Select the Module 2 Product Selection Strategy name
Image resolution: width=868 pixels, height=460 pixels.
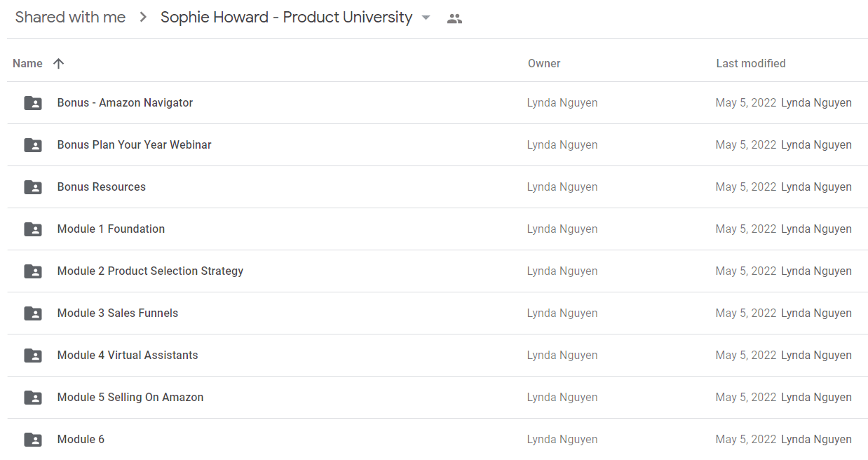coord(151,271)
